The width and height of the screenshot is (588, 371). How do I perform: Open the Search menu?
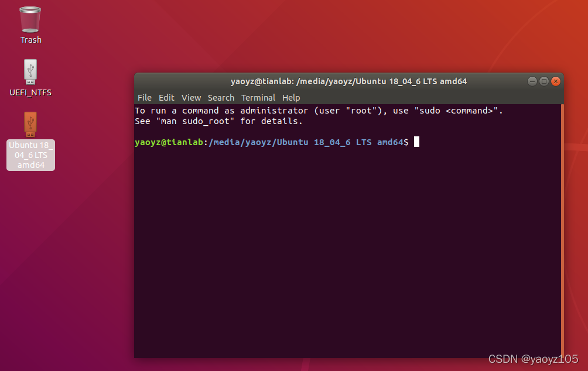point(221,98)
